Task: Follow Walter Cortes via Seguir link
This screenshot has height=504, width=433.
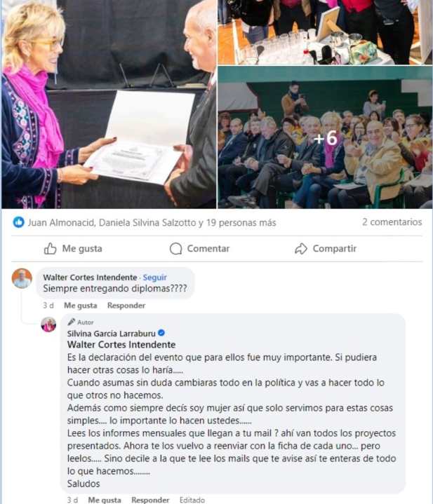Action: click(x=154, y=277)
